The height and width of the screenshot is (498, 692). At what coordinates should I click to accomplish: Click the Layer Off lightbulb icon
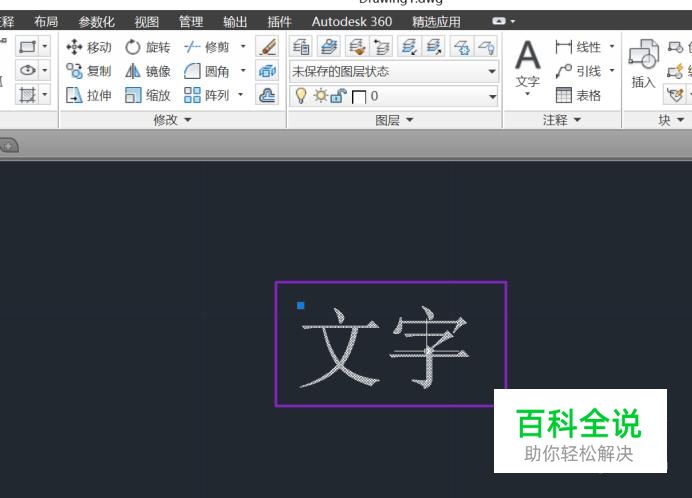tap(486, 47)
